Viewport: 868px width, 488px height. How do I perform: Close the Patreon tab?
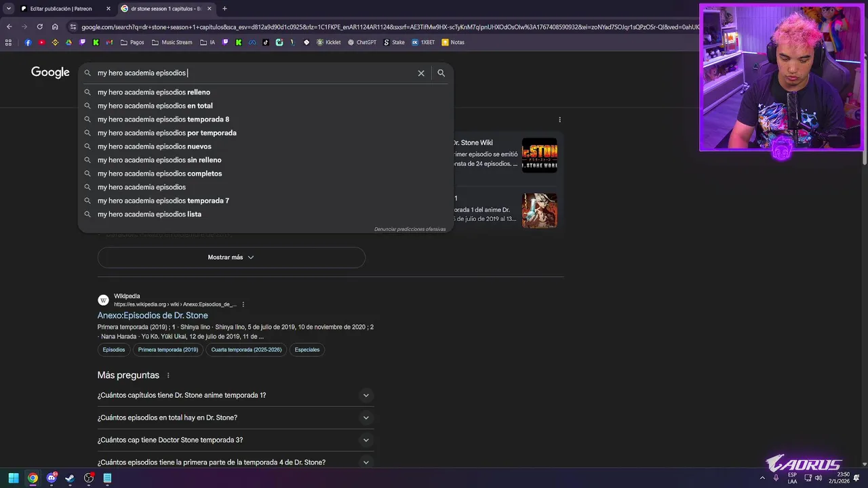pyautogui.click(x=108, y=9)
